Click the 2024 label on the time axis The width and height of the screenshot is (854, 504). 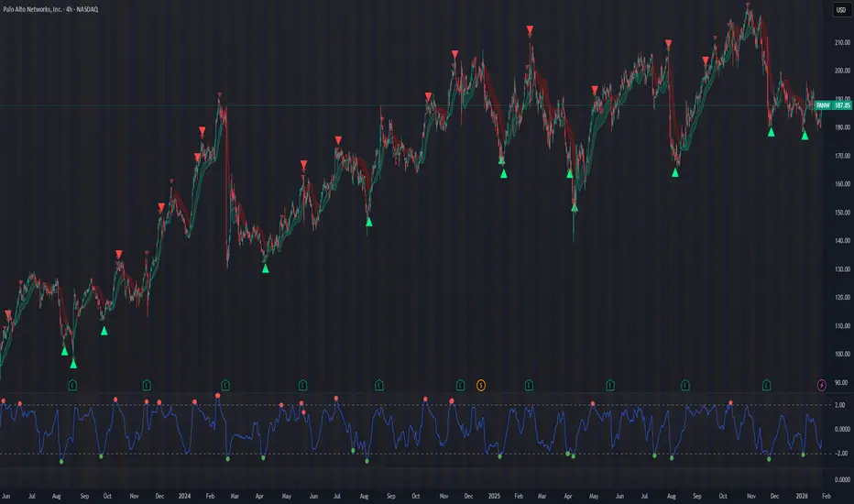pos(184,496)
